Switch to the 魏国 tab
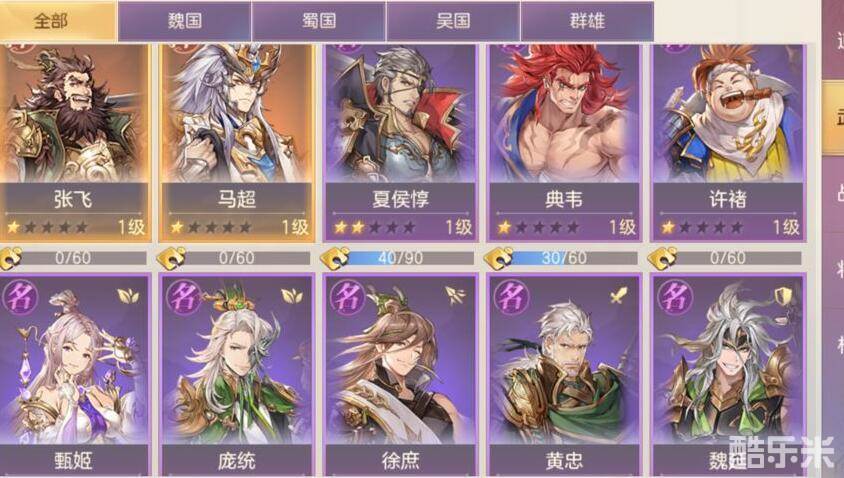Image resolution: width=844 pixels, height=478 pixels. [x=185, y=20]
